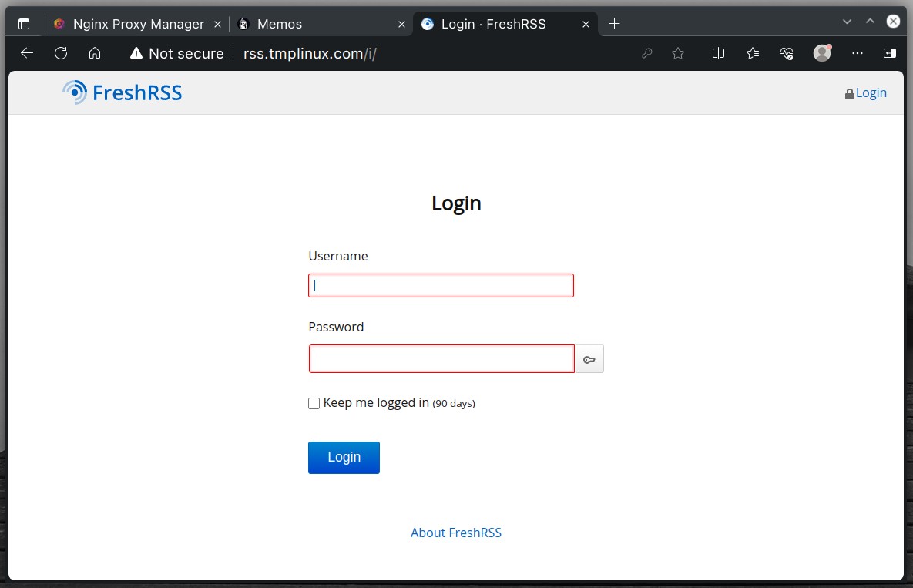Open the Login link in page header

tap(866, 93)
